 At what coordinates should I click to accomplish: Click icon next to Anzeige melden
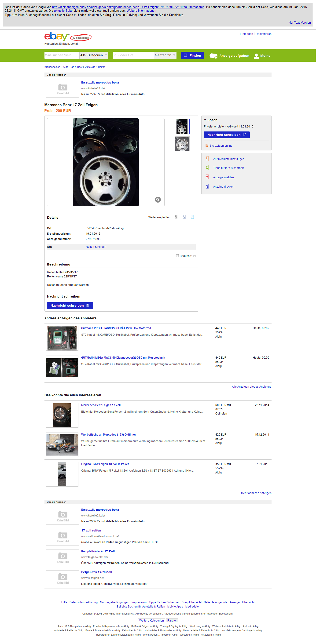coord(207,177)
